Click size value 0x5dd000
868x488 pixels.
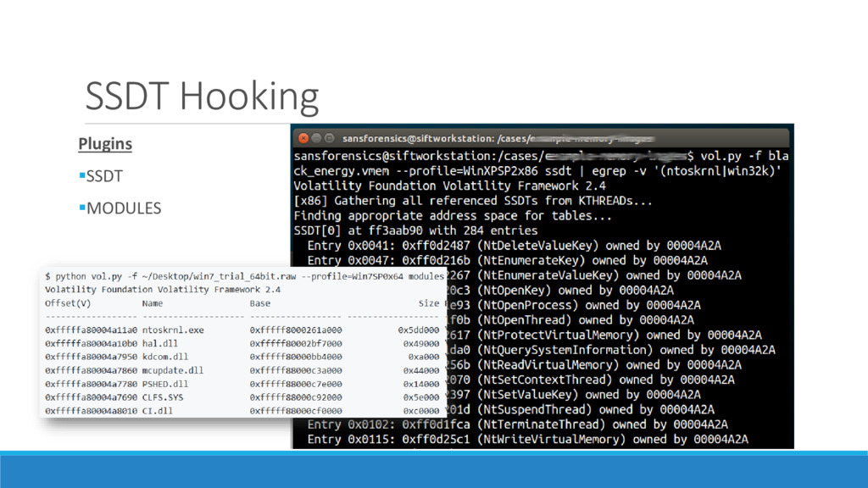coord(419,330)
